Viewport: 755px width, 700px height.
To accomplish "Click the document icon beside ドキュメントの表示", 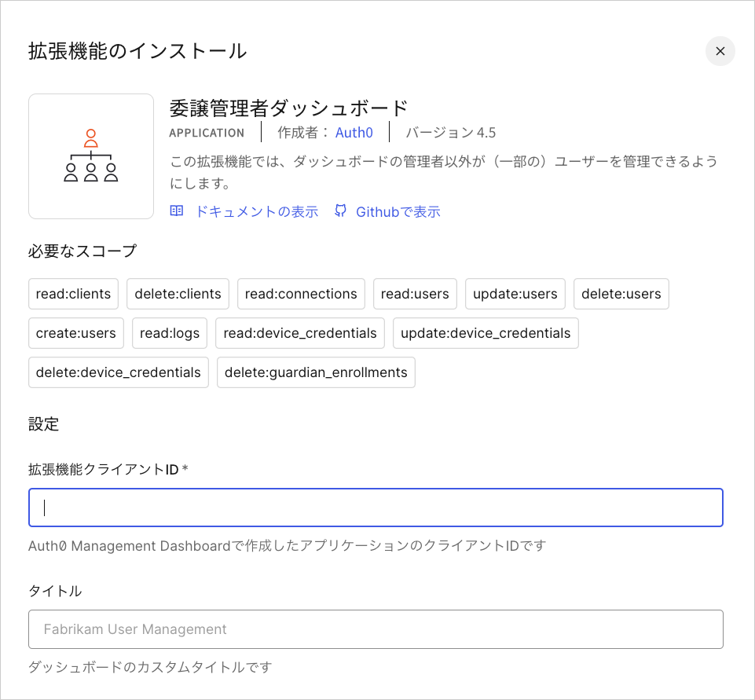I will coord(176,211).
